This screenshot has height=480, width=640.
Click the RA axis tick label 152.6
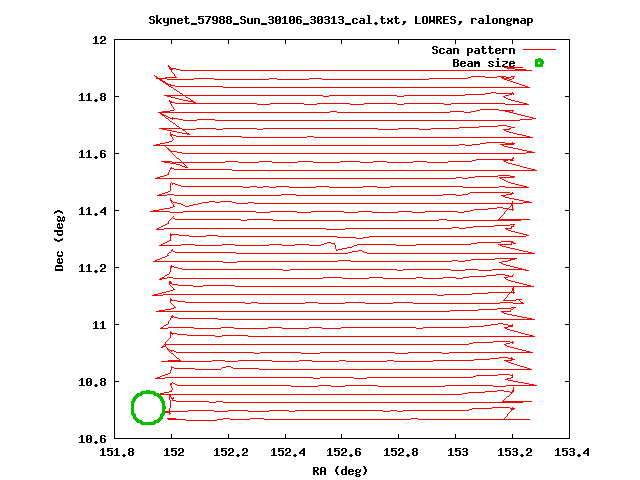click(344, 452)
